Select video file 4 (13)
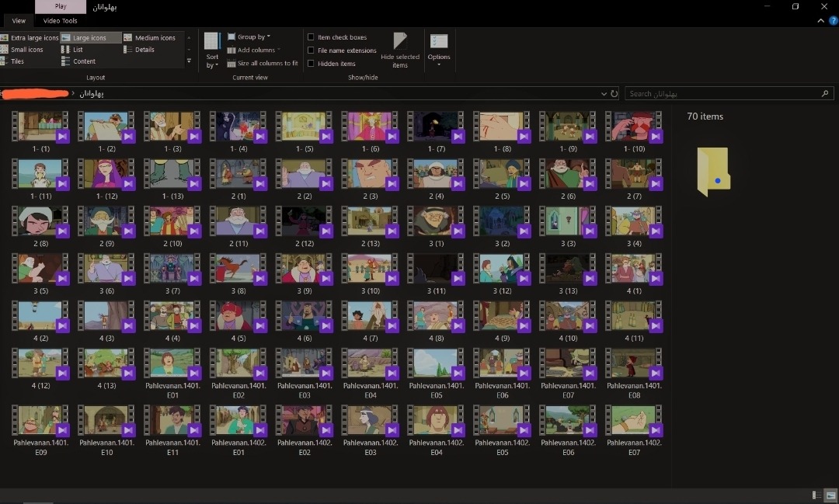 (106, 369)
